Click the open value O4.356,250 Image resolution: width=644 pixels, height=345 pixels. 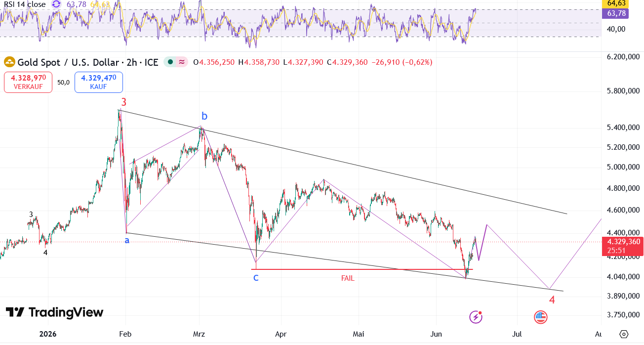pyautogui.click(x=214, y=62)
